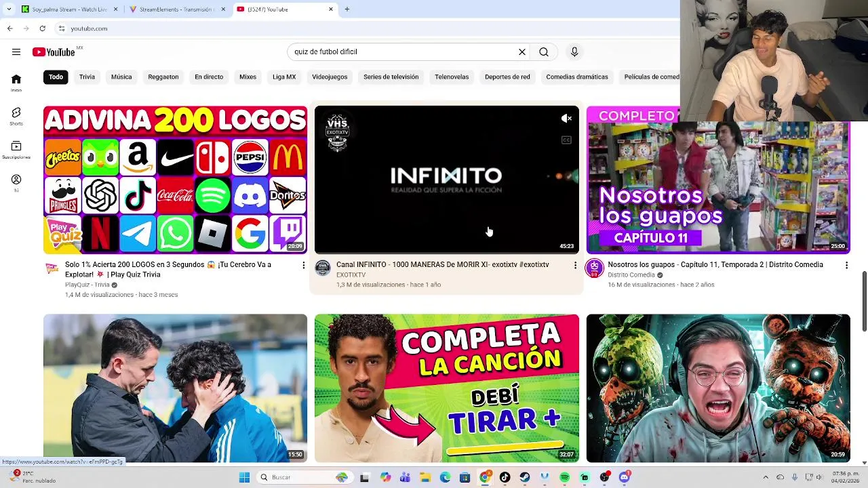This screenshot has width=868, height=488.
Task: Show hidden system tray icons
Action: tap(766, 478)
